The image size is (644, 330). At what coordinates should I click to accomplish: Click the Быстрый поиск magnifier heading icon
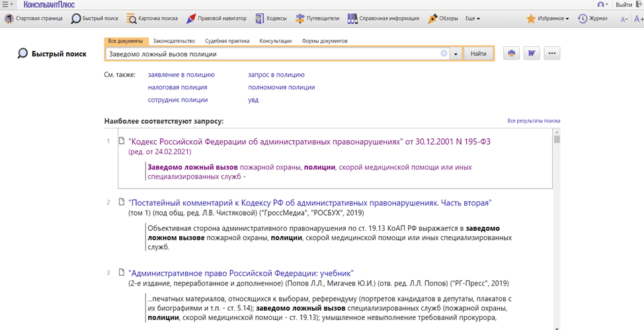coord(22,54)
